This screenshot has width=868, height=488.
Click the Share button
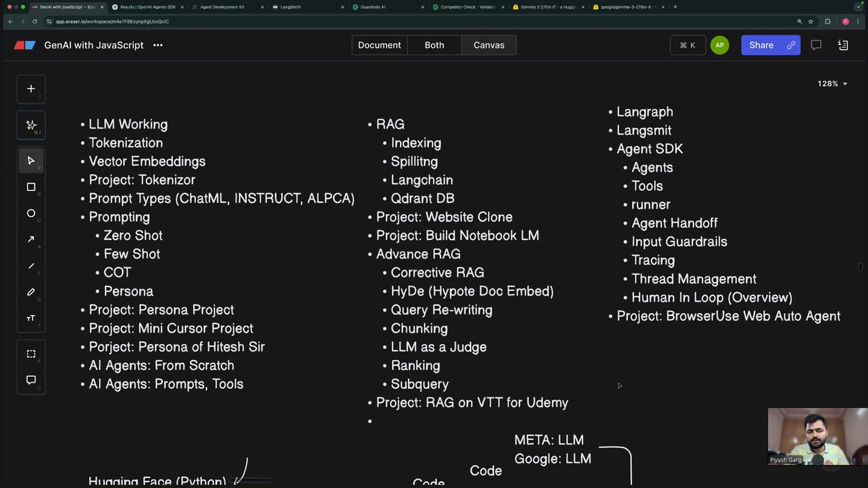[x=762, y=45]
